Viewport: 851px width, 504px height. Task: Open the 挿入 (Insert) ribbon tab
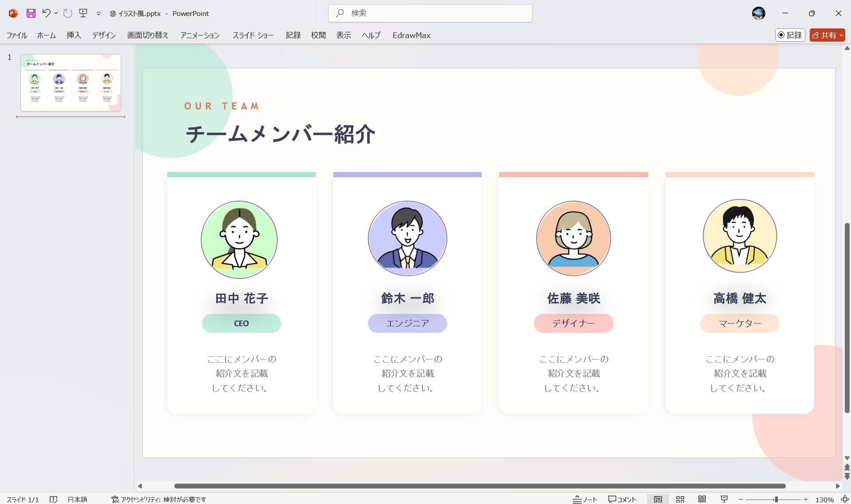(73, 35)
